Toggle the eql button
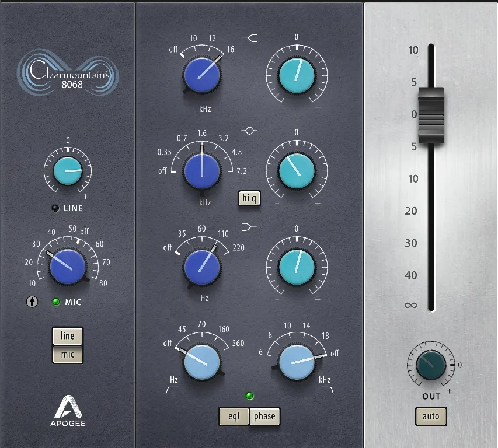Screen dimensions: 498x448 coord(234,416)
